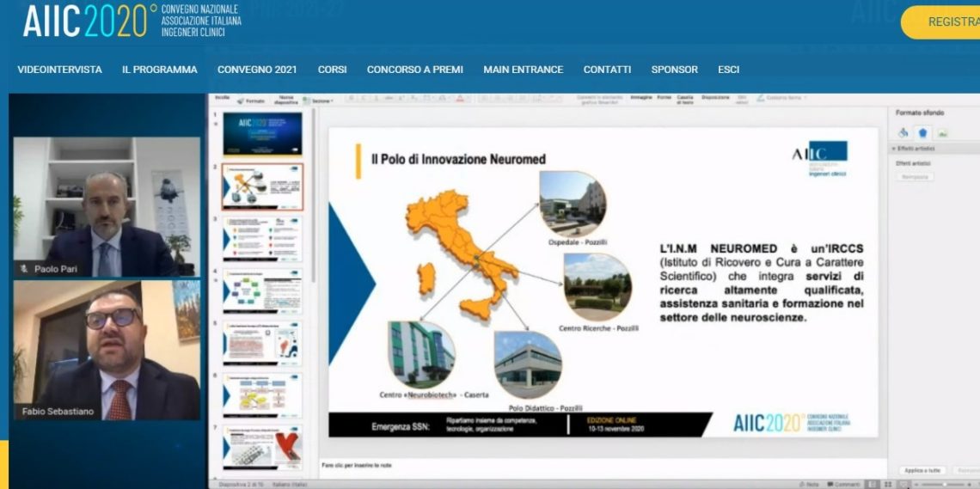Open the Disposizione arrange button
Screen dimensions: 980x489
(715, 97)
